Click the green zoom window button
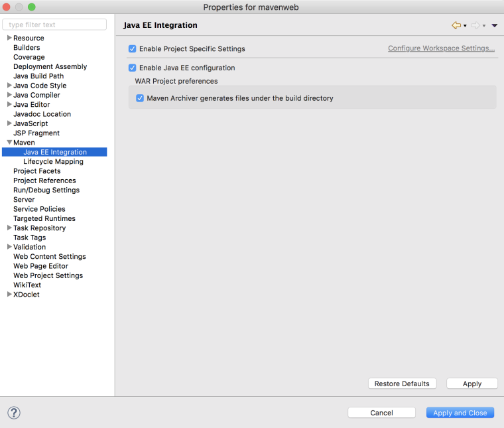The width and height of the screenshot is (504, 428). (x=32, y=7)
